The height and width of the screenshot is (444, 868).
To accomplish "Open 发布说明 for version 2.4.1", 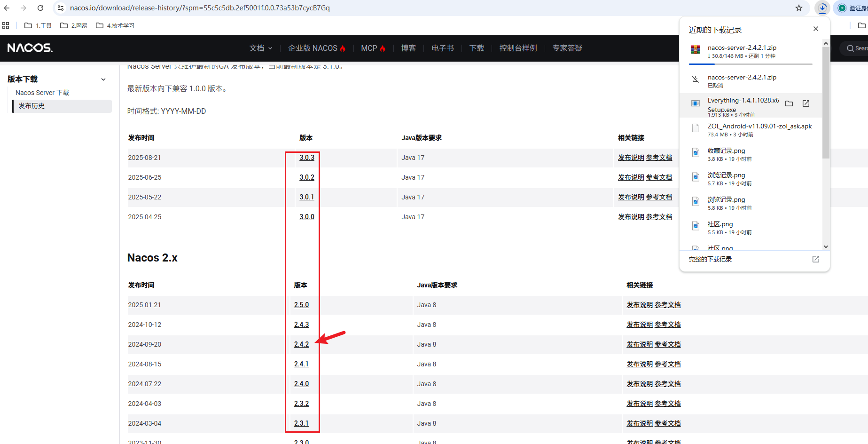I will [640, 364].
